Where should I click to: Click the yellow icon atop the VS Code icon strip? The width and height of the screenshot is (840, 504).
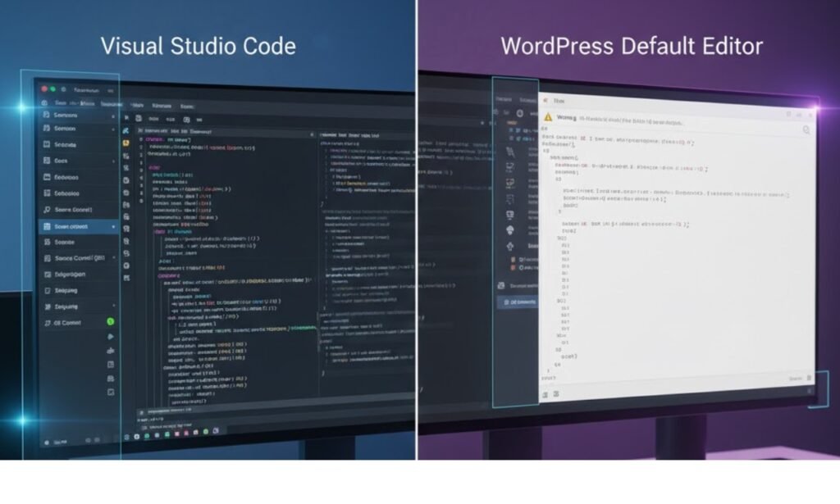(126, 141)
